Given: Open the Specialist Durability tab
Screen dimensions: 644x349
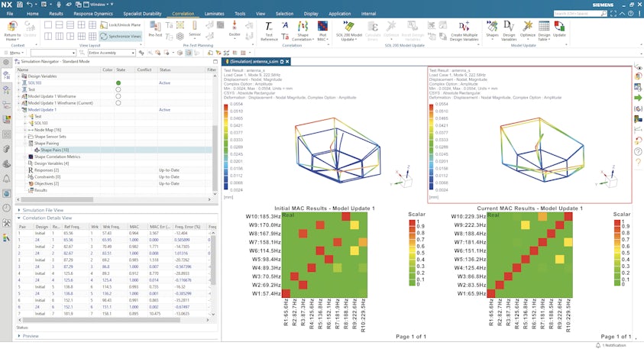Looking at the screenshot, I should (142, 14).
